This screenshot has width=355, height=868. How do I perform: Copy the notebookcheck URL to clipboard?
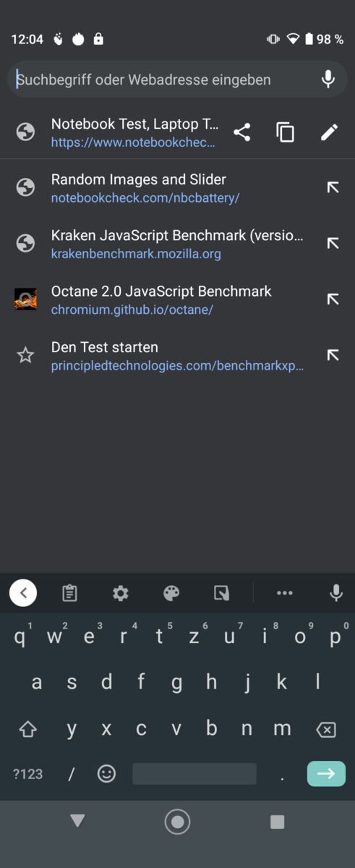(x=286, y=132)
